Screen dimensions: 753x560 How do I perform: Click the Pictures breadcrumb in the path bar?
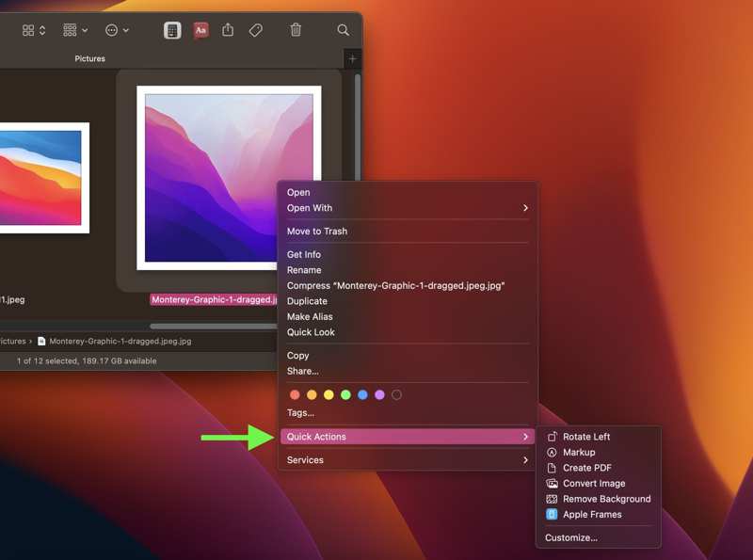click(x=11, y=342)
